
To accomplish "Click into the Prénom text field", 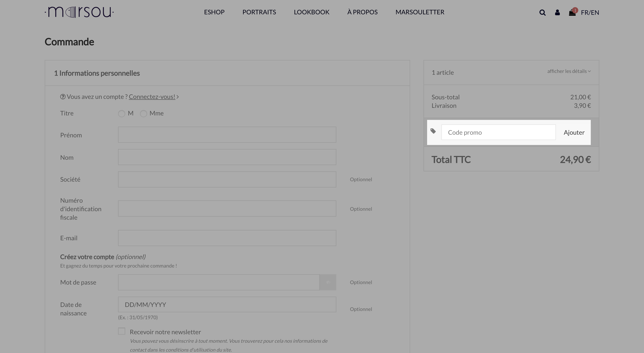I will (227, 135).
